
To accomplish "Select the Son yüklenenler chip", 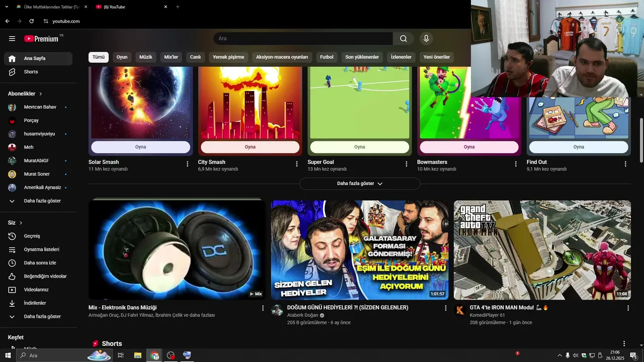I will click(x=362, y=57).
